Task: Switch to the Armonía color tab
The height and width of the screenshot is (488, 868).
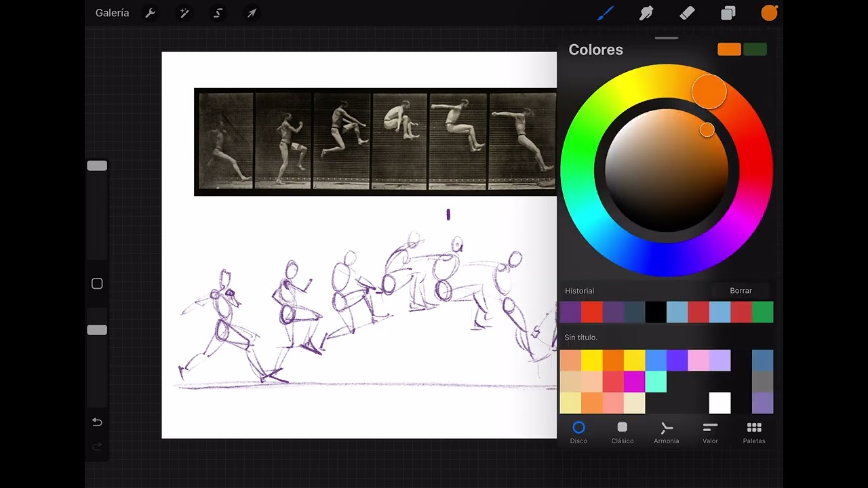Action: click(x=666, y=432)
